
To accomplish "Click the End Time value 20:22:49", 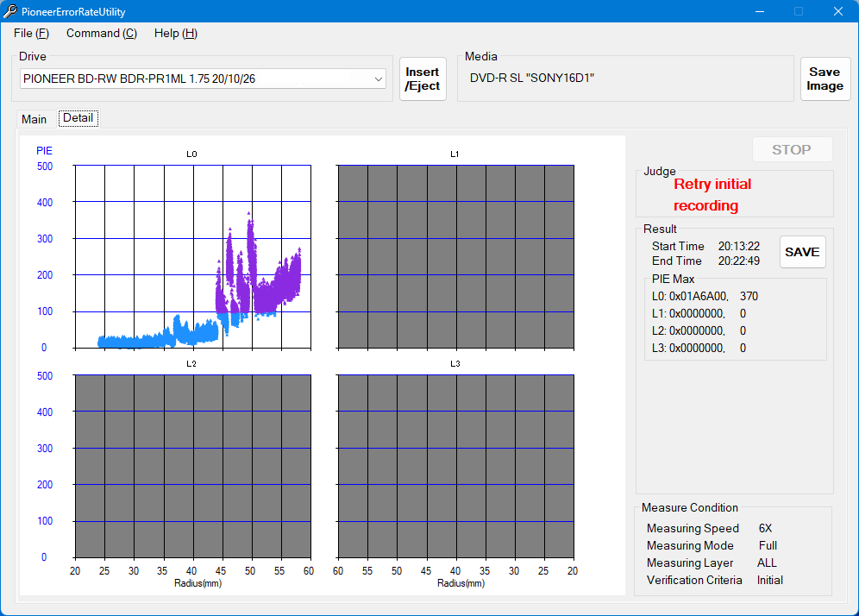I will (739, 261).
